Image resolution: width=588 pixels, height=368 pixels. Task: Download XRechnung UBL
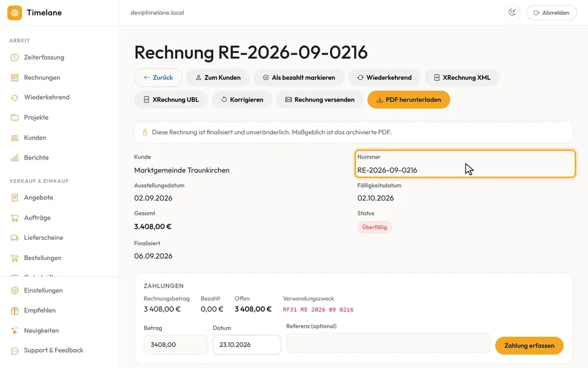coord(171,100)
